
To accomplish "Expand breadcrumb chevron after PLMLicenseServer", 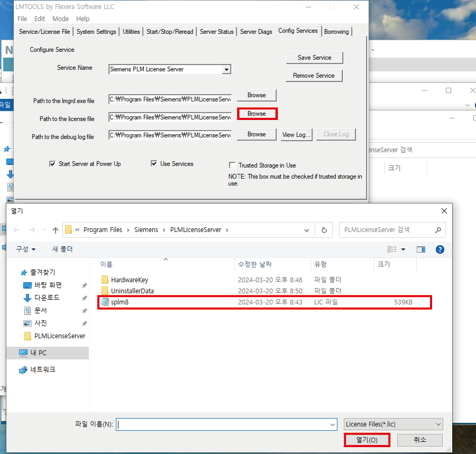I will pyautogui.click(x=227, y=230).
